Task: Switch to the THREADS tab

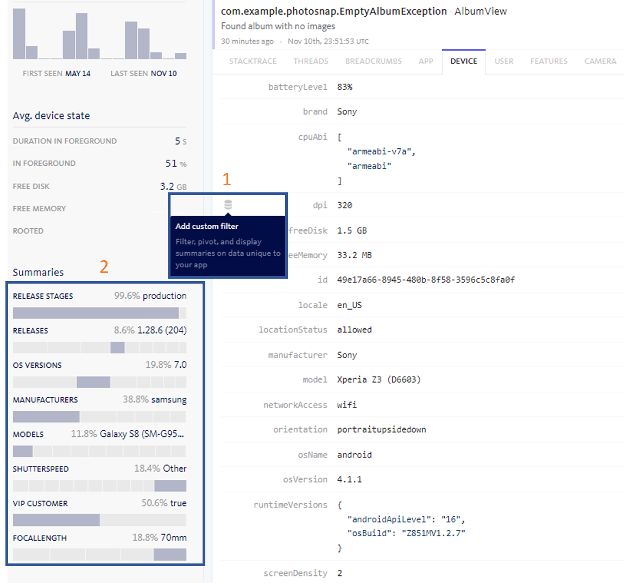Action: [x=311, y=61]
